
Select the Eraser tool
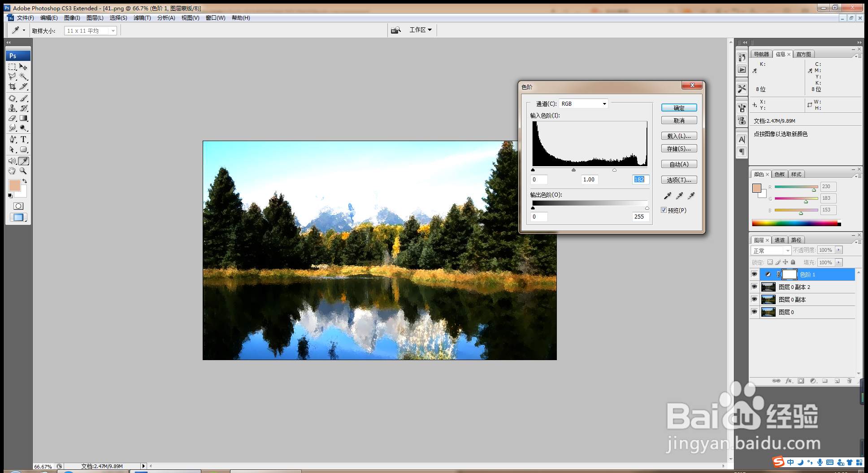click(12, 118)
